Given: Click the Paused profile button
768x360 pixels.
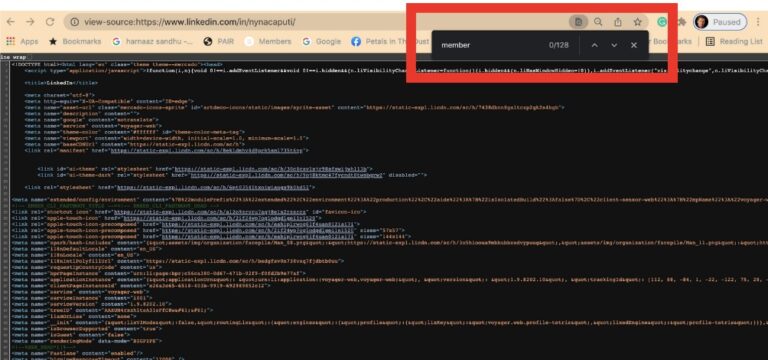Looking at the screenshot, I should pyautogui.click(x=720, y=22).
